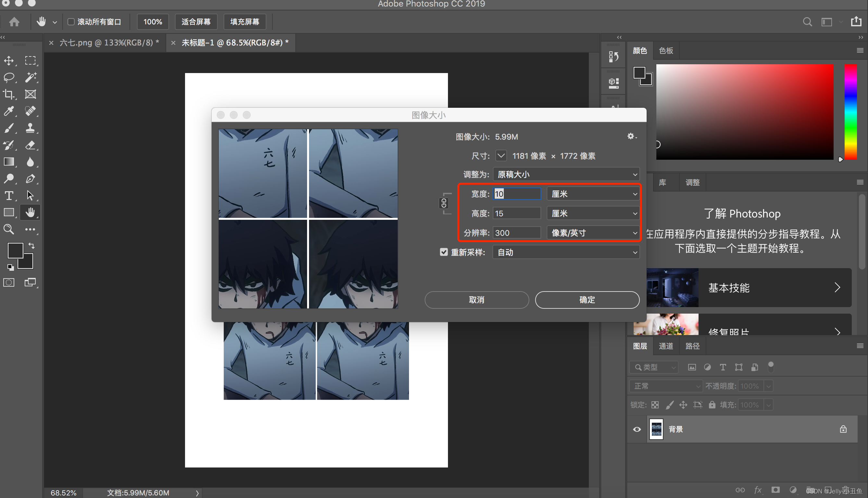Open the 分辨率 unit 像素/英寸 dropdown
Screen dimensions: 868x498
coord(593,233)
